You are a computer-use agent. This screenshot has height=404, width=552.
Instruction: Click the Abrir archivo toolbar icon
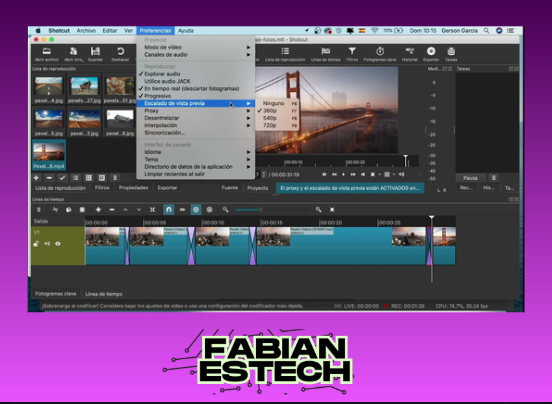click(46, 51)
